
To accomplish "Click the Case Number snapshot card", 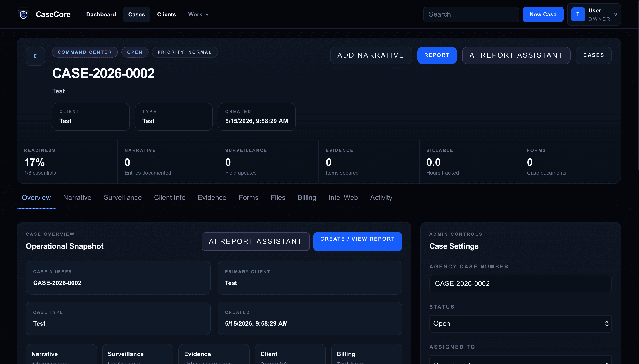I will (118, 278).
